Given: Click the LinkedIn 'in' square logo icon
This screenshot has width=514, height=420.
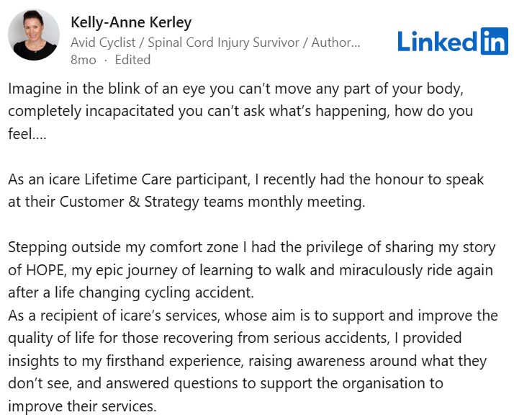Looking at the screenshot, I should click(495, 41).
